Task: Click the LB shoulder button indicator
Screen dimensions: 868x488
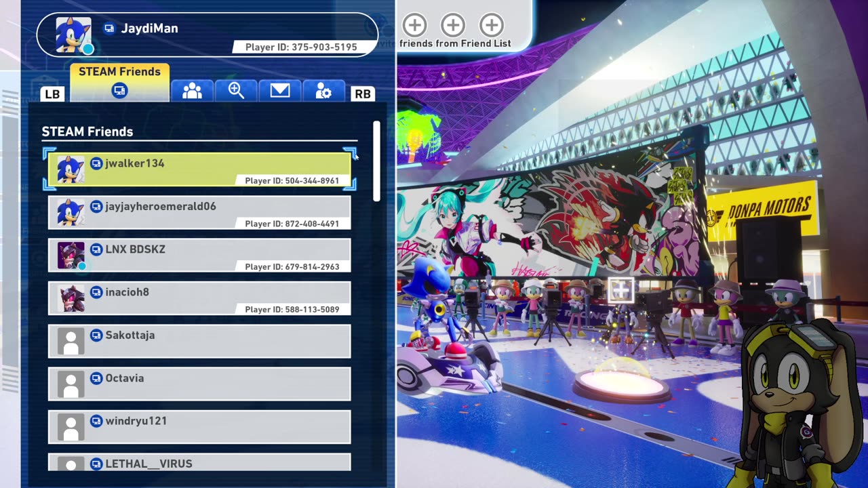Action: click(x=52, y=94)
